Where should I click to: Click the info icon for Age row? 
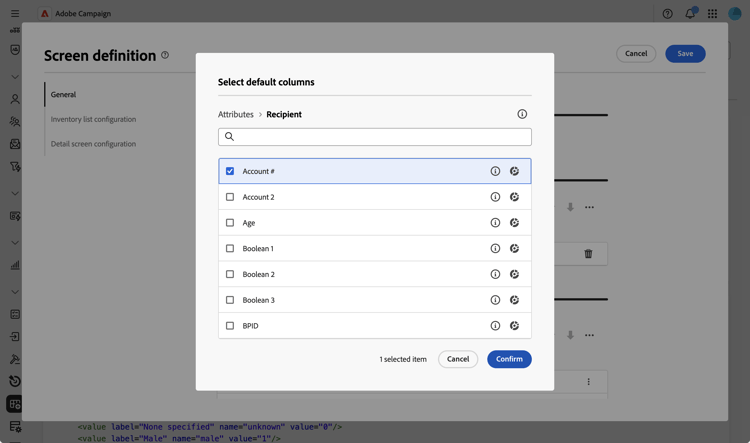pyautogui.click(x=495, y=223)
